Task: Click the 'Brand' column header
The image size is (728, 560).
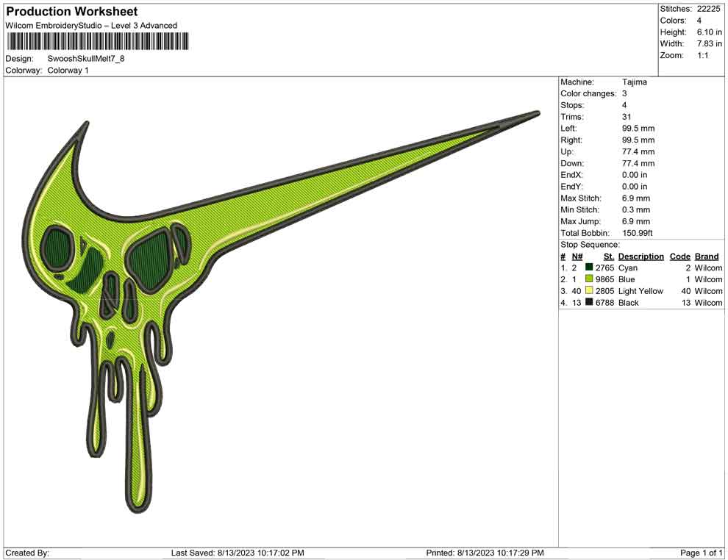Action: click(x=707, y=256)
